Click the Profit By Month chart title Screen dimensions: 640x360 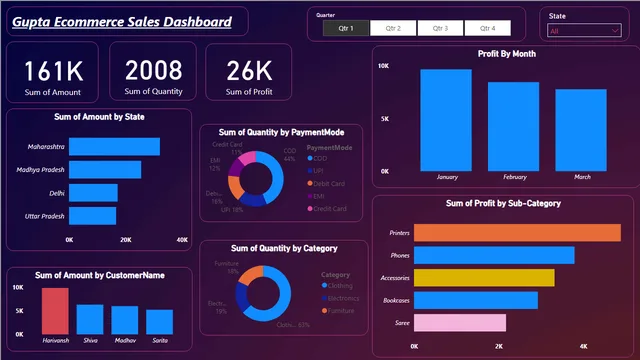point(507,54)
